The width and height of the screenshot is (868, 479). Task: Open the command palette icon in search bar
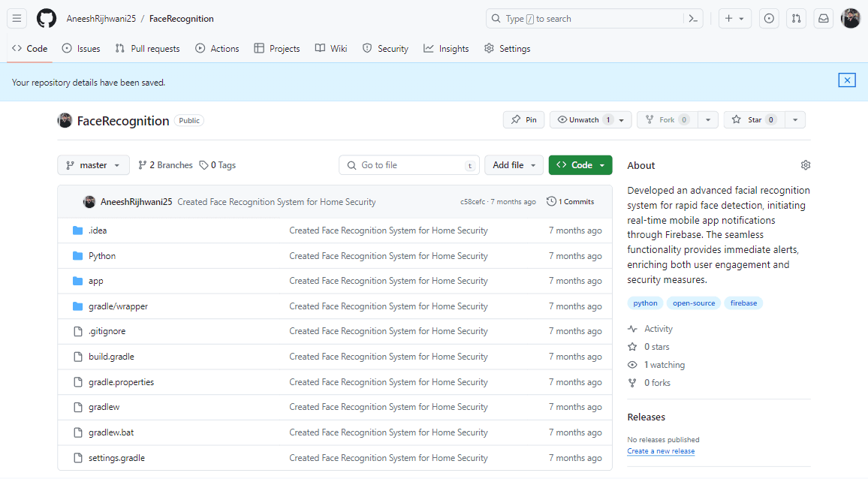pyautogui.click(x=693, y=18)
